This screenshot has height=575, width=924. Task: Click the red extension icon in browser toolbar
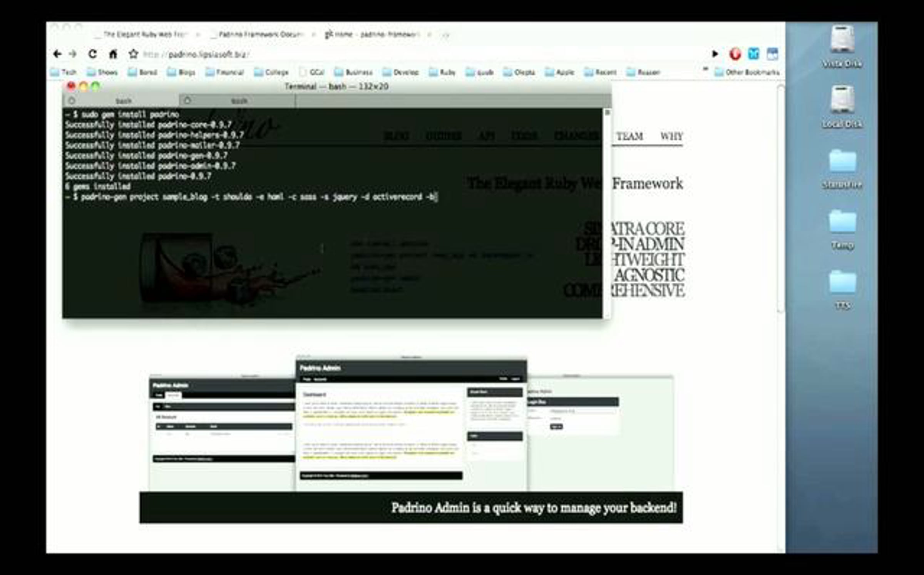tap(735, 54)
